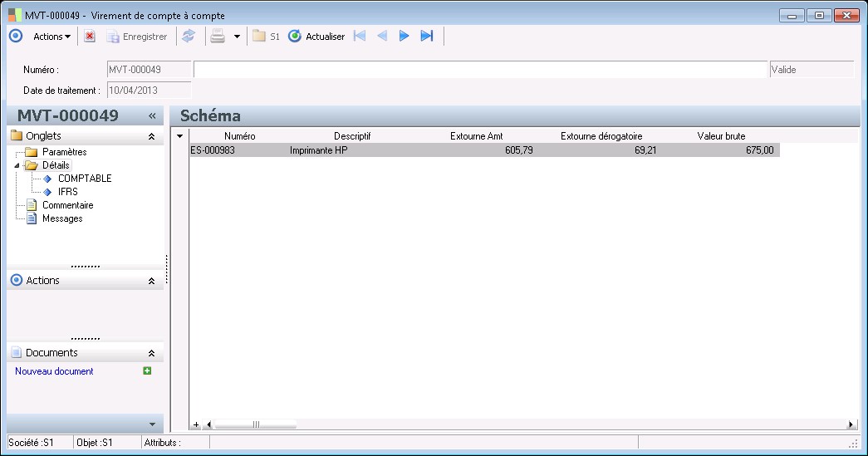Open the COMPTABLE detail item
Screen dimensions: 868x456
85,179
